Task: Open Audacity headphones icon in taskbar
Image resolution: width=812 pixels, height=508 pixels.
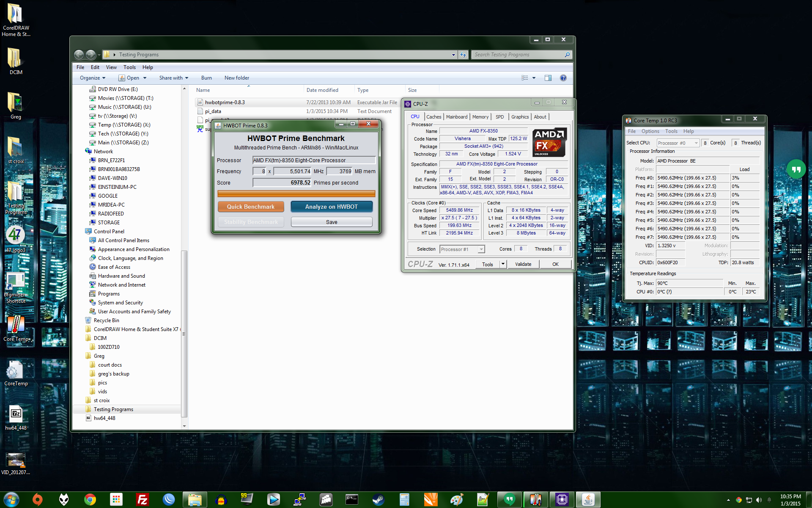Action: click(221, 500)
